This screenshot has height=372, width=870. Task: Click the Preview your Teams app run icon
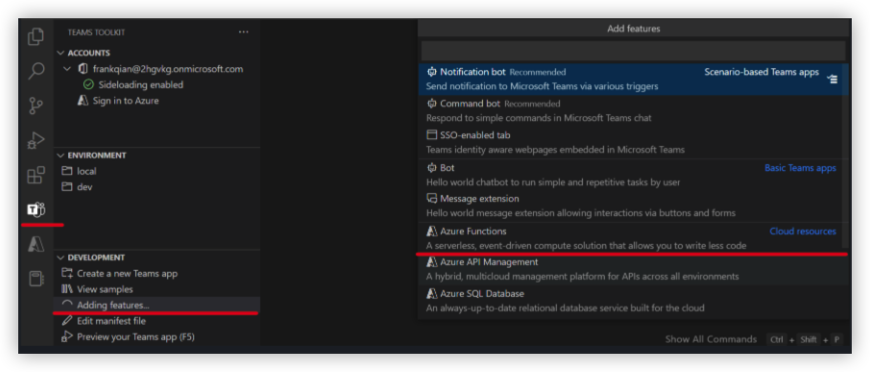tap(67, 336)
